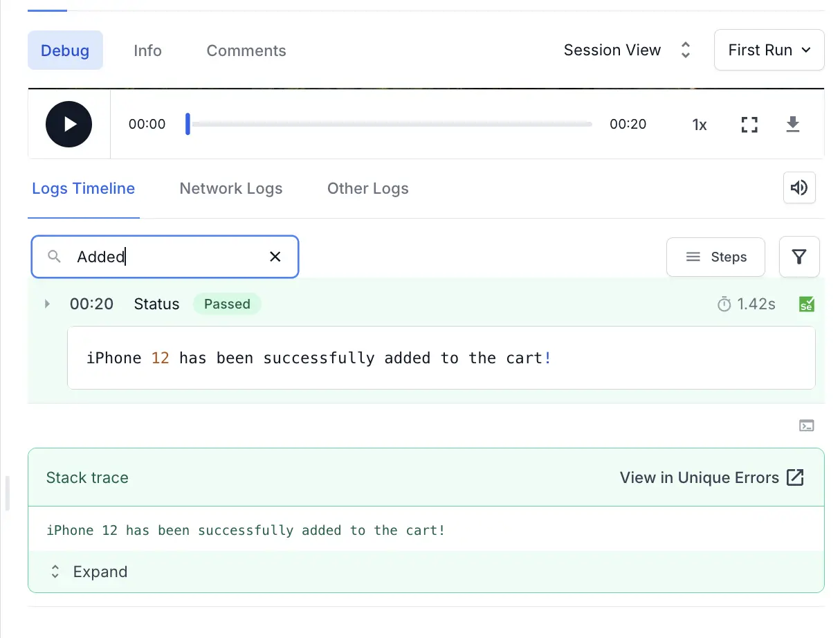840x638 pixels.
Task: Switch to the Network Logs tab
Action: 230,188
